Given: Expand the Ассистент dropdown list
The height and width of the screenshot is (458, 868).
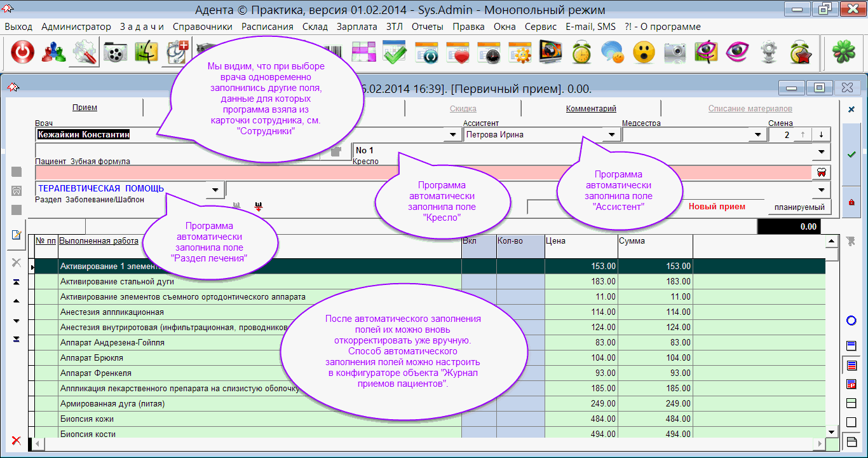Looking at the screenshot, I should [611, 135].
